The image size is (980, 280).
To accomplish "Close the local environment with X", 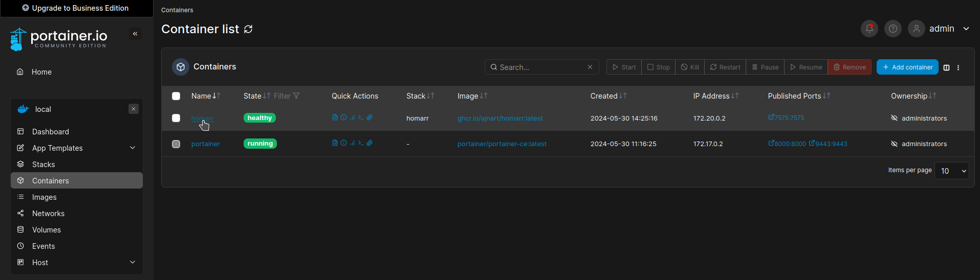I will 134,109.
